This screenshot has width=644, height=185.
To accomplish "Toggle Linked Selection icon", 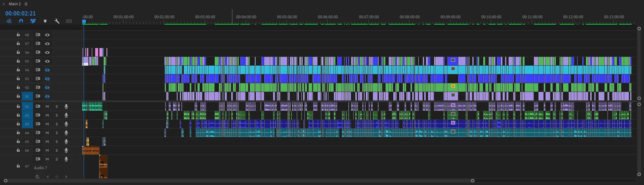I will coord(33,21).
